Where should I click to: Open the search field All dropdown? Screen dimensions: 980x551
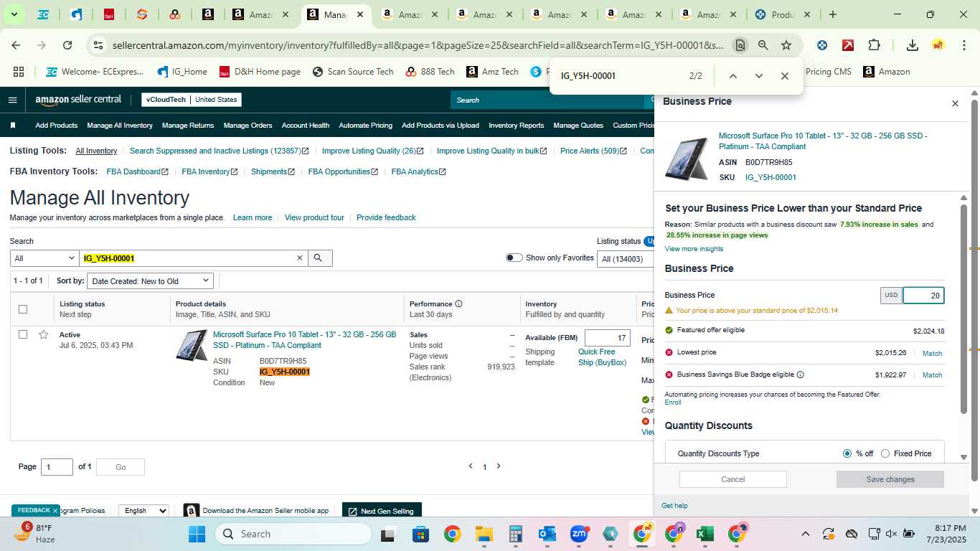(x=44, y=258)
